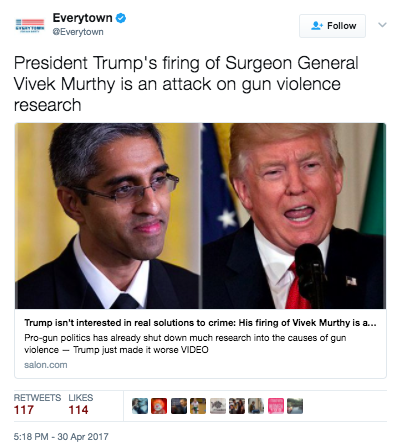Click the gray fish drawing avatar
Screen dimensions: 405x445
218,406
